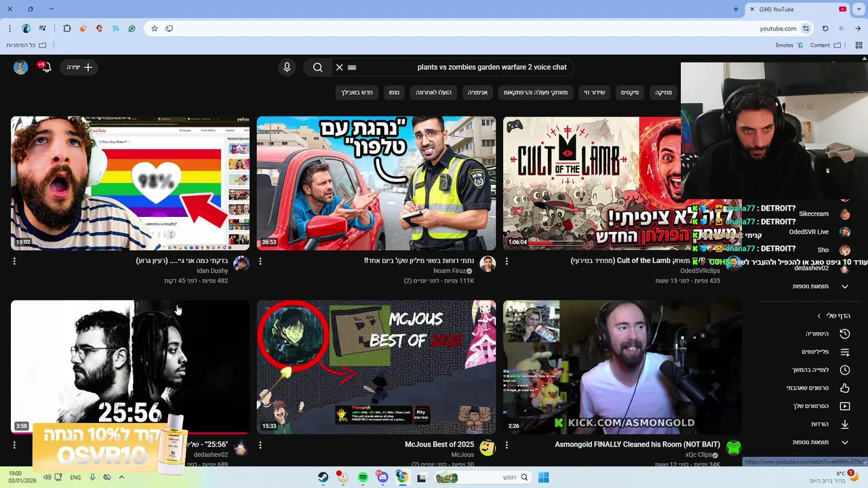Click the 7TV extension icon
868x488 pixels.
pos(115,28)
